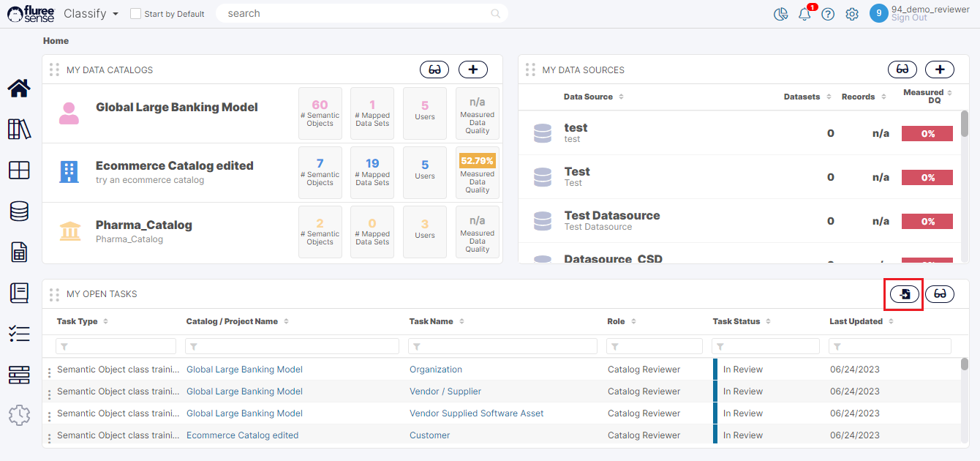Click the Sign Out link
This screenshot has height=461, width=980.
click(909, 18)
